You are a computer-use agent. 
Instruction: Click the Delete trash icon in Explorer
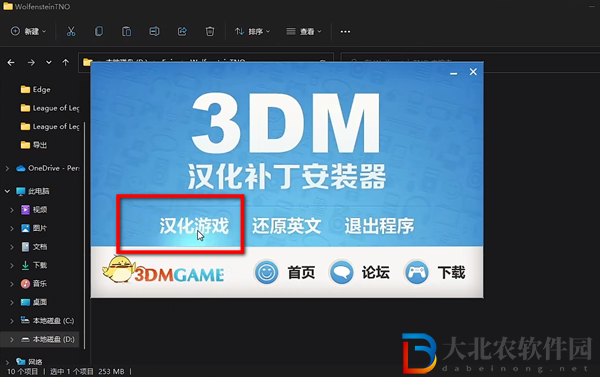210,31
